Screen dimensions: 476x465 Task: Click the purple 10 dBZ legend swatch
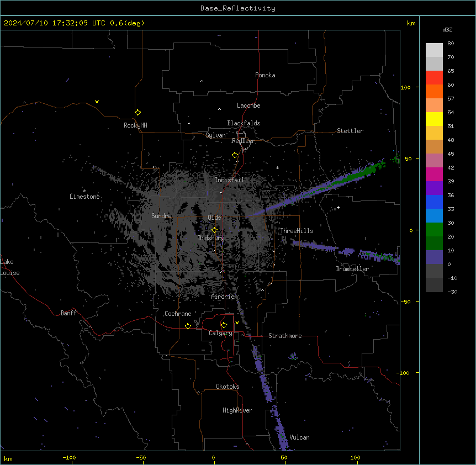[434, 257]
